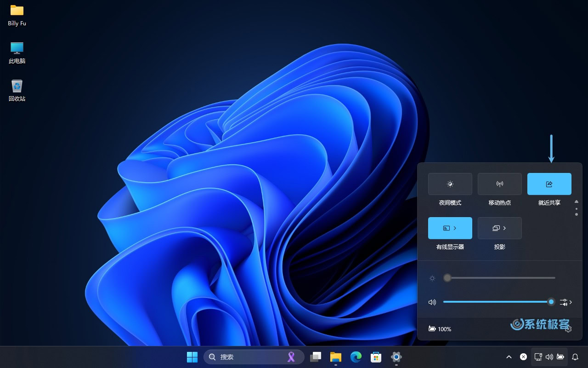Turn off 就近共享 nearby sharing tile
Image resolution: width=588 pixels, height=368 pixels.
pos(549,184)
